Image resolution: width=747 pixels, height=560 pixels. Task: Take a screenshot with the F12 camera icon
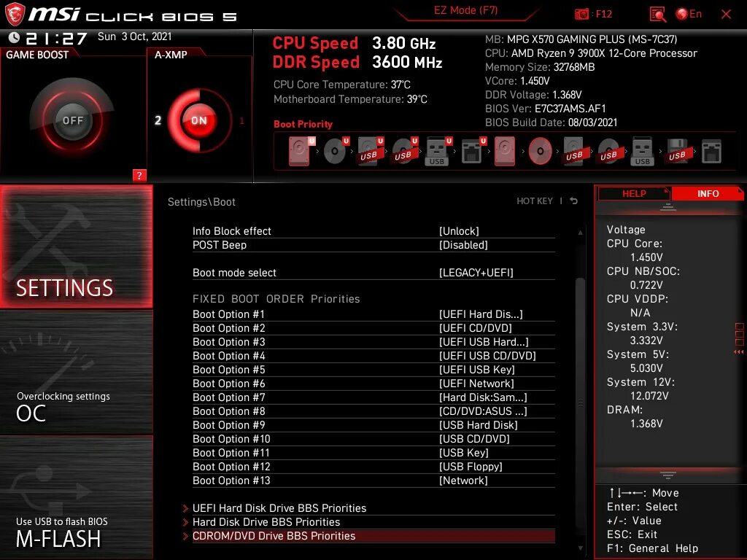click(581, 15)
